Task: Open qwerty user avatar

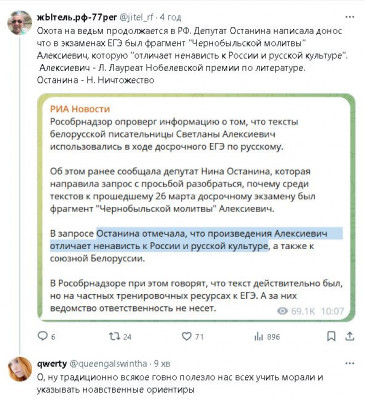Action: (19, 369)
